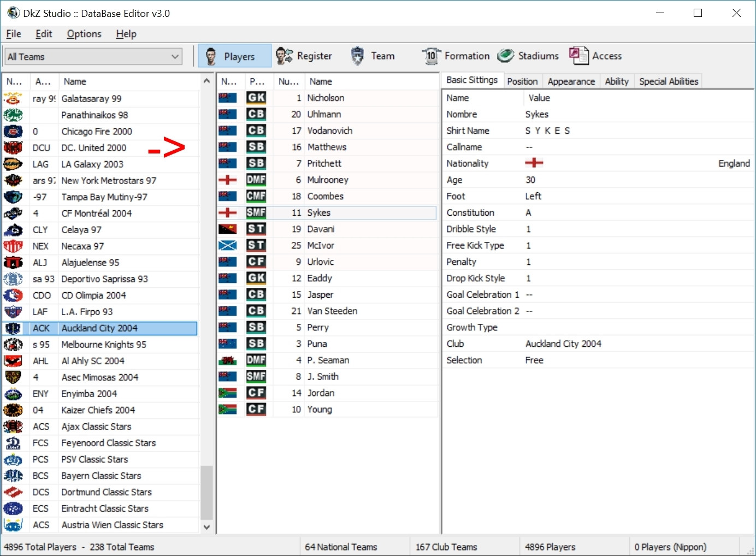The height and width of the screenshot is (556, 756).
Task: Click the team list A... column header
Action: [43, 81]
